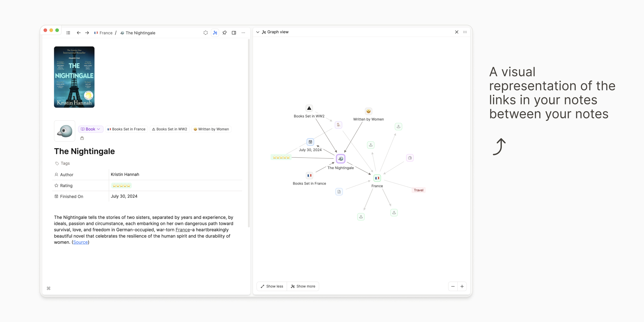Click Show more to expand the graph

coord(303,286)
